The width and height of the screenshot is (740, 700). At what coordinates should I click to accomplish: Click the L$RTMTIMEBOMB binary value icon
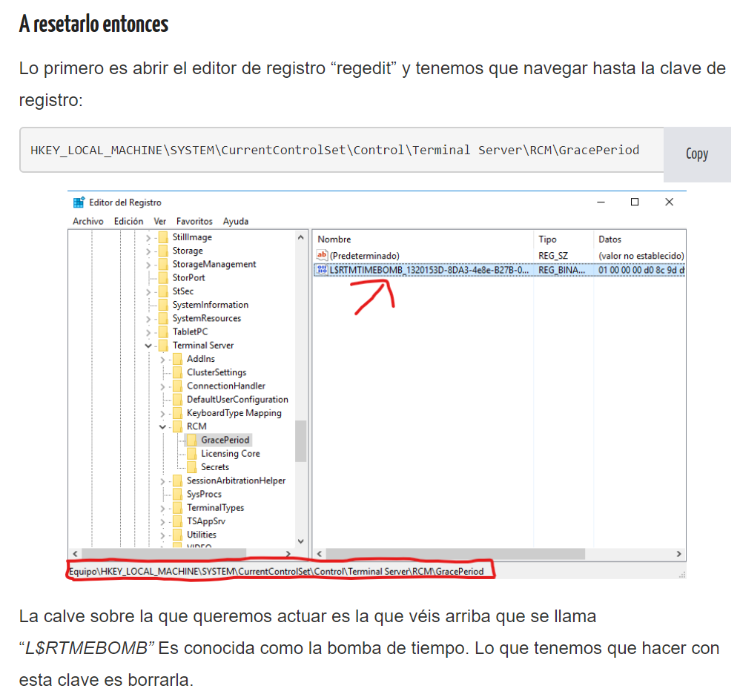[x=322, y=269]
